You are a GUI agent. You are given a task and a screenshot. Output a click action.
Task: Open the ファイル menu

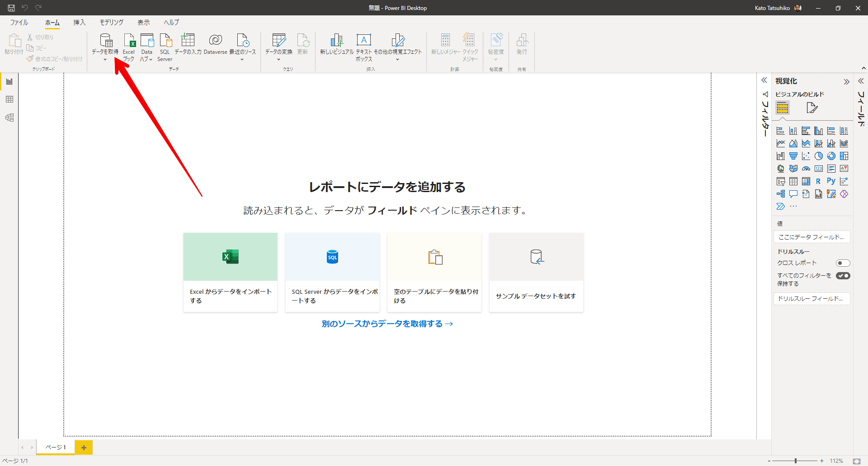19,22
